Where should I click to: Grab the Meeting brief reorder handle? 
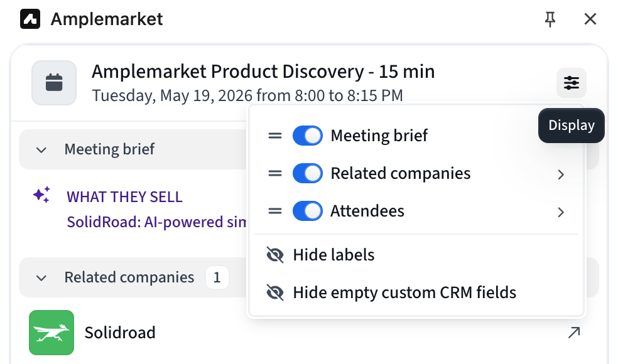click(x=275, y=136)
